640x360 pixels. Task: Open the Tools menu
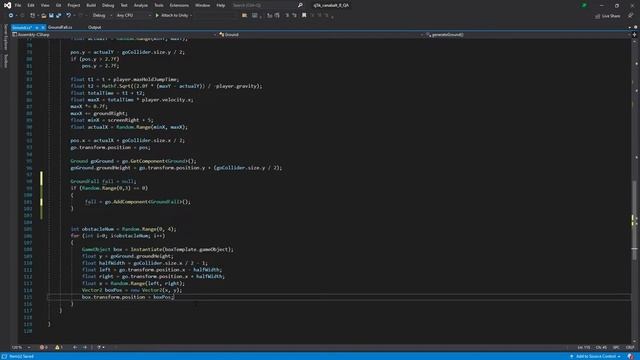coord(159,5)
